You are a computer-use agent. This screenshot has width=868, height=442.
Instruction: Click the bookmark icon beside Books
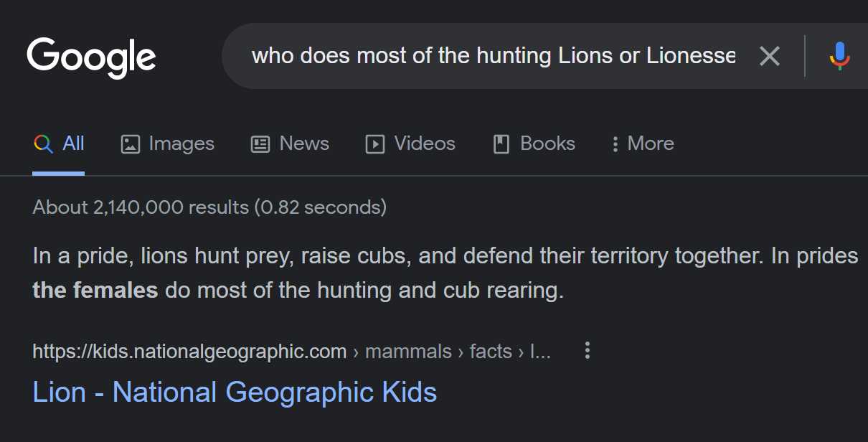point(501,144)
